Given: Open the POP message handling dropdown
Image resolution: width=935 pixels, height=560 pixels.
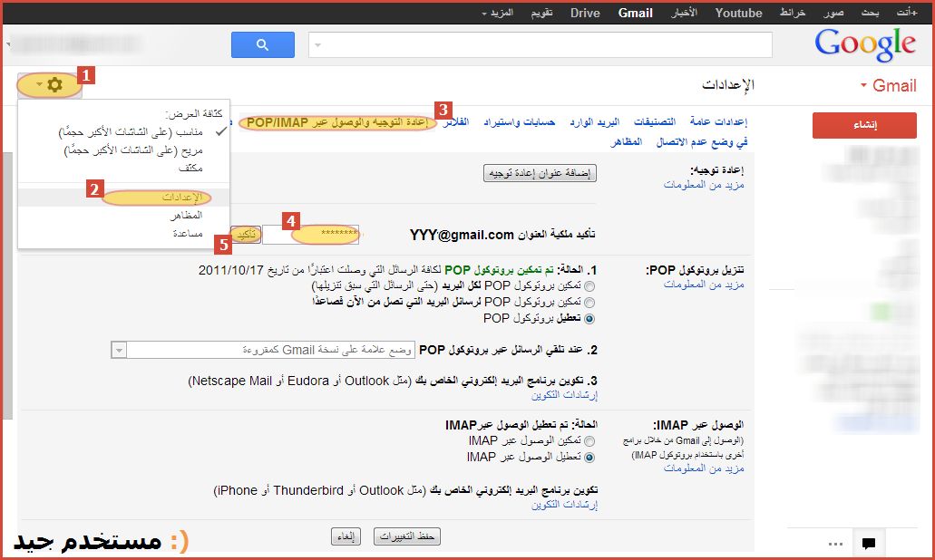Looking at the screenshot, I should point(263,350).
